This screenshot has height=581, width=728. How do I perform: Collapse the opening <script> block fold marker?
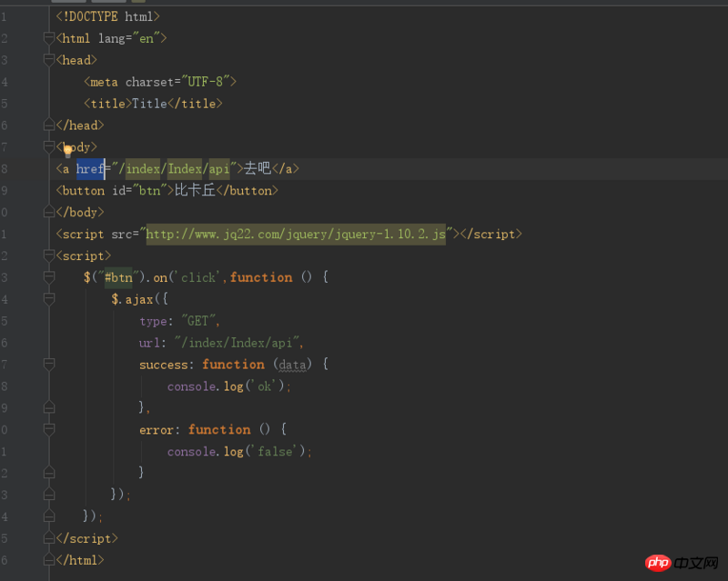49,255
